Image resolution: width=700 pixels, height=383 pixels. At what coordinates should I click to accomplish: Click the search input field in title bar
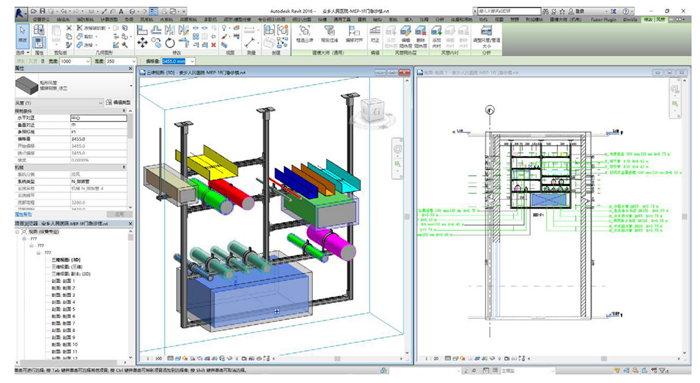(509, 11)
